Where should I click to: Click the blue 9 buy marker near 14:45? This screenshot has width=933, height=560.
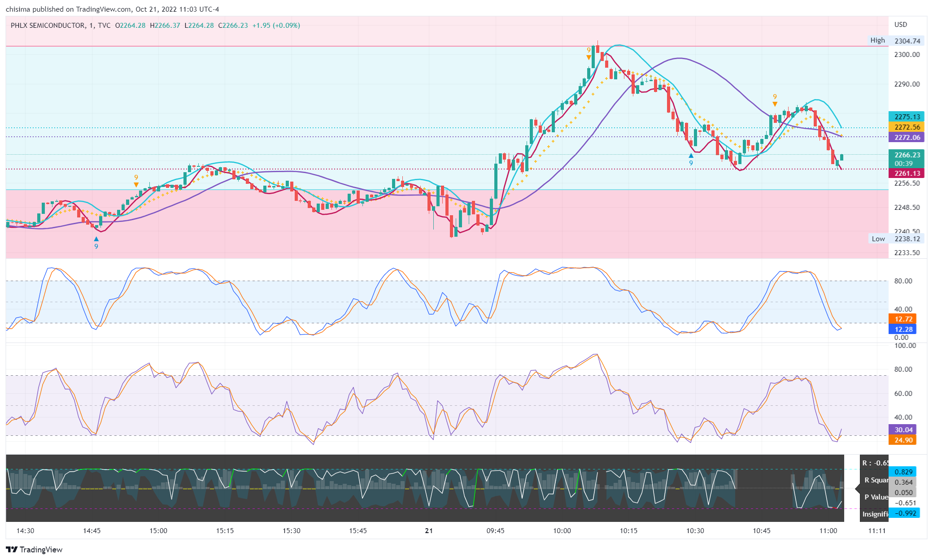point(96,243)
